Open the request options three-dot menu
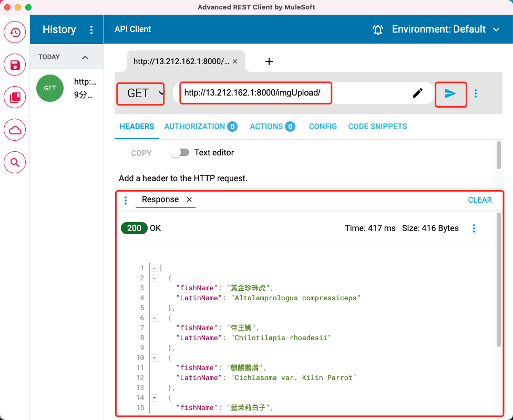The width and height of the screenshot is (513, 420). [x=476, y=93]
